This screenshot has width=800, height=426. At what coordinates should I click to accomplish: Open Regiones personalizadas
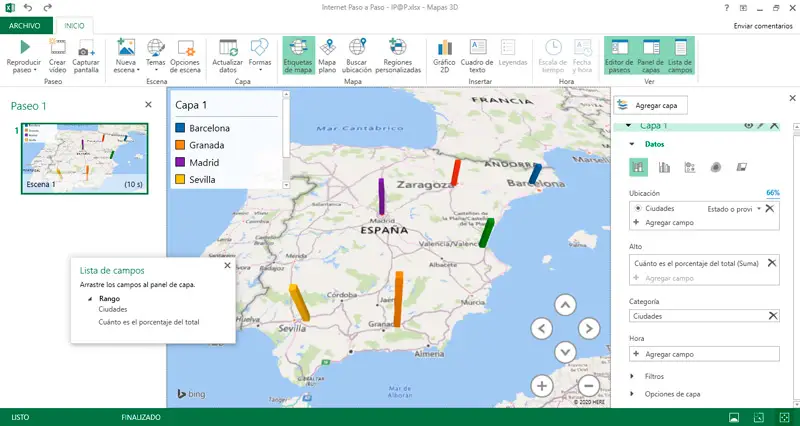pos(398,56)
